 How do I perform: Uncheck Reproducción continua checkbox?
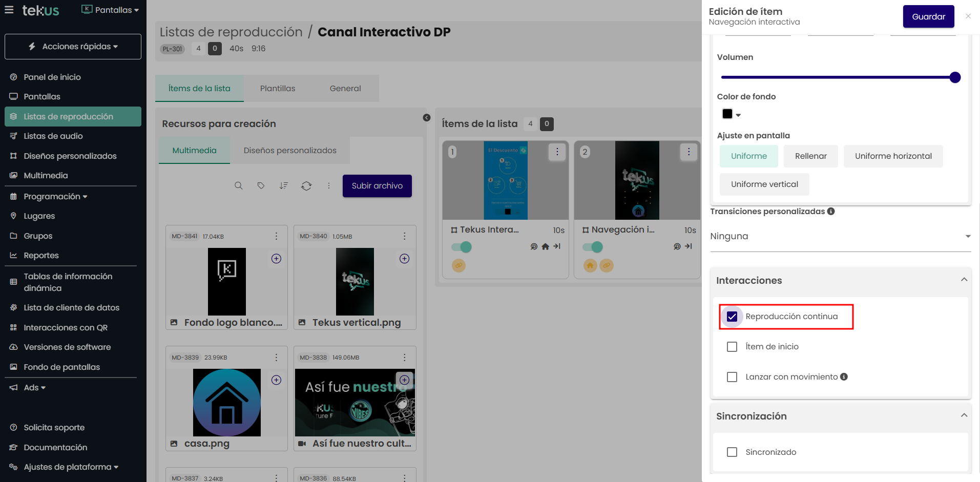pos(732,317)
